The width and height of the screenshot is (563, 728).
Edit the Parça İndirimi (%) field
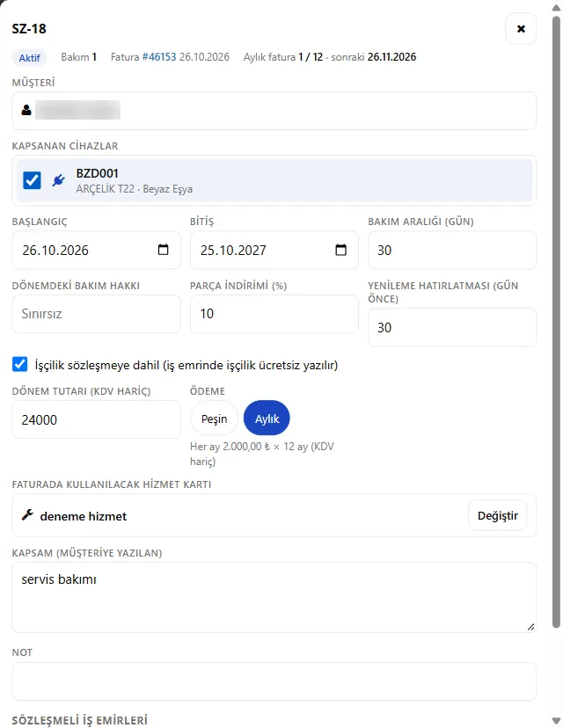point(274,314)
